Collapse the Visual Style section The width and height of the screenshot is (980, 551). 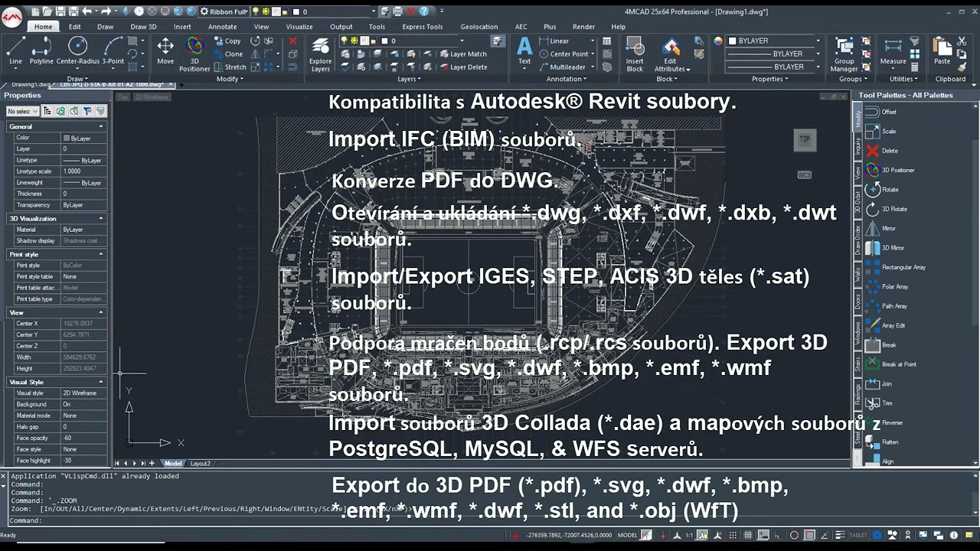point(100,382)
